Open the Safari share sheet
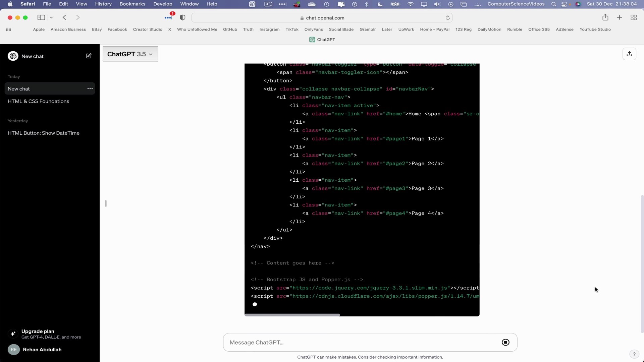The width and height of the screenshot is (644, 362). 606,17
